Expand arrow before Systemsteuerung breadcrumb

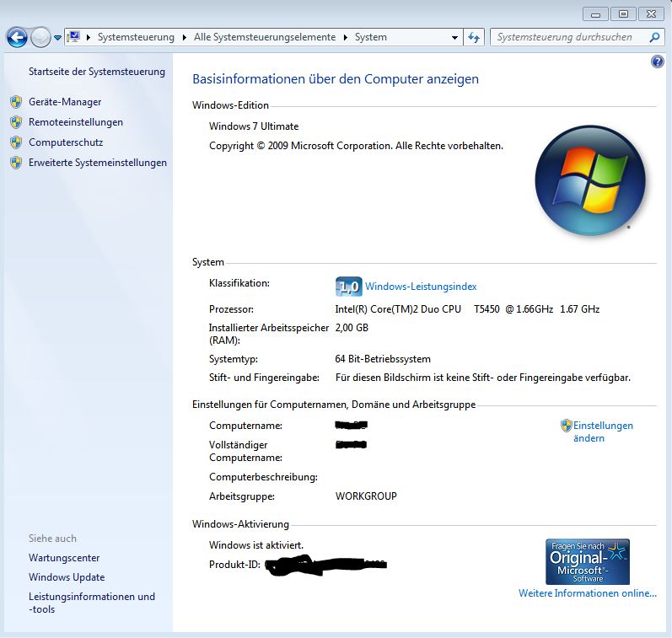pos(89,37)
